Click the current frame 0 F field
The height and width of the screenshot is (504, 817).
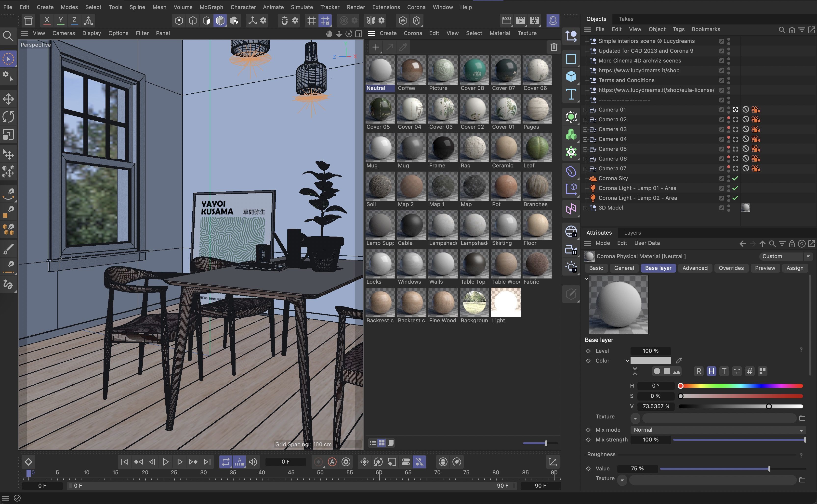pos(286,462)
